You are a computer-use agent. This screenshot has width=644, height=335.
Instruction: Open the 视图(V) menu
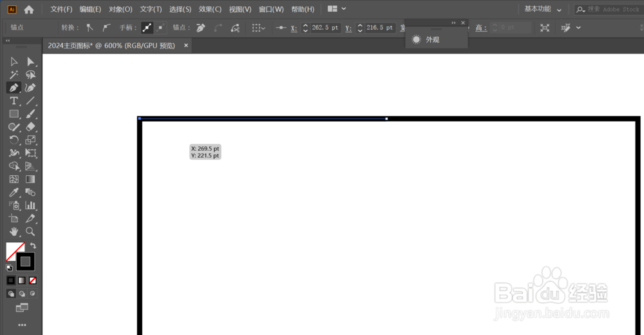click(x=240, y=9)
